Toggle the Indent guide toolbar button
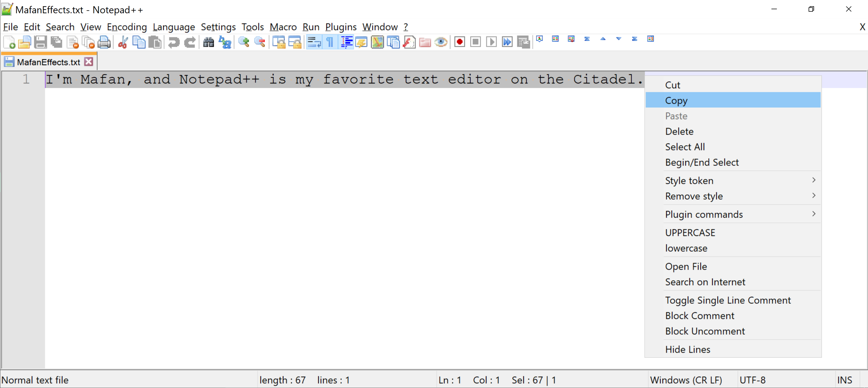The image size is (868, 388). [x=346, y=42]
